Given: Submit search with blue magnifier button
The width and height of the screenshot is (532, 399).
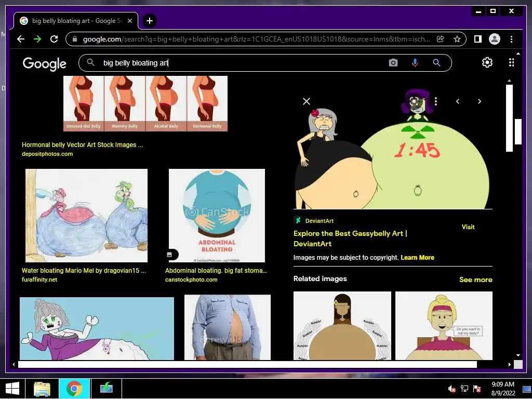Looking at the screenshot, I should click(x=436, y=63).
